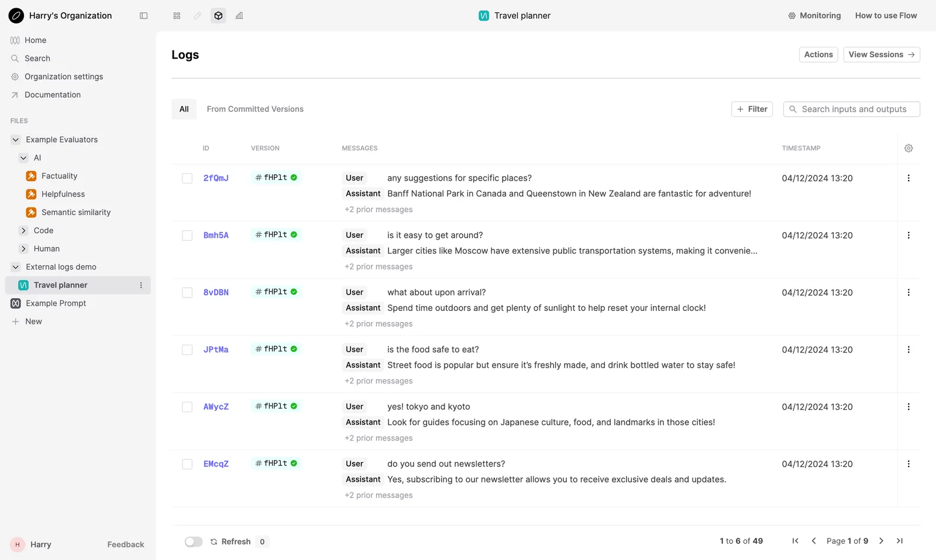The width and height of the screenshot is (936, 560).
Task: Select the logs cube icon in top toolbar
Action: (x=218, y=16)
